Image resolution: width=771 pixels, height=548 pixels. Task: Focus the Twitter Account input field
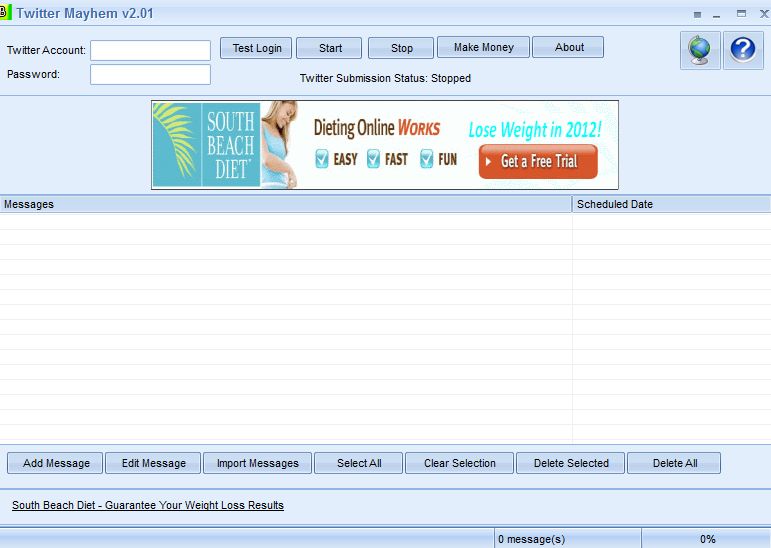(x=150, y=51)
